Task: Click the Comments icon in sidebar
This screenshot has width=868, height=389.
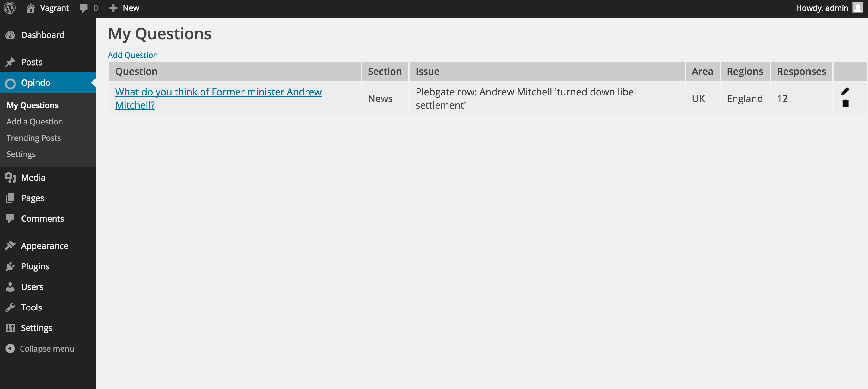Action: tap(11, 218)
